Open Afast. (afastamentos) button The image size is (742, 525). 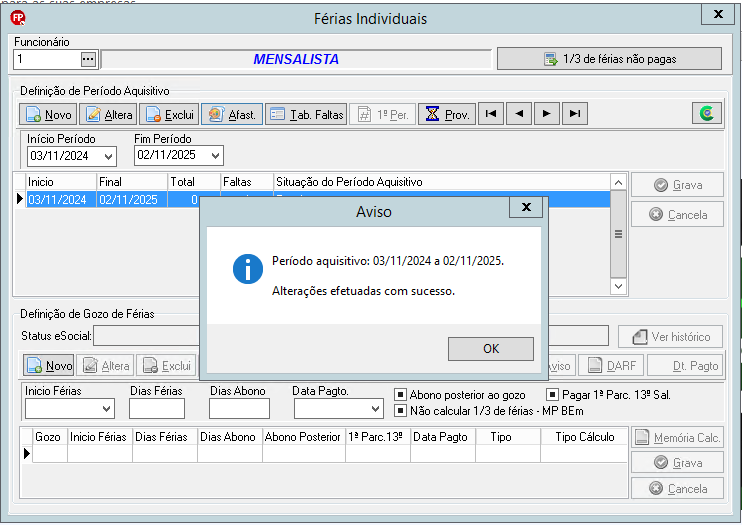232,114
